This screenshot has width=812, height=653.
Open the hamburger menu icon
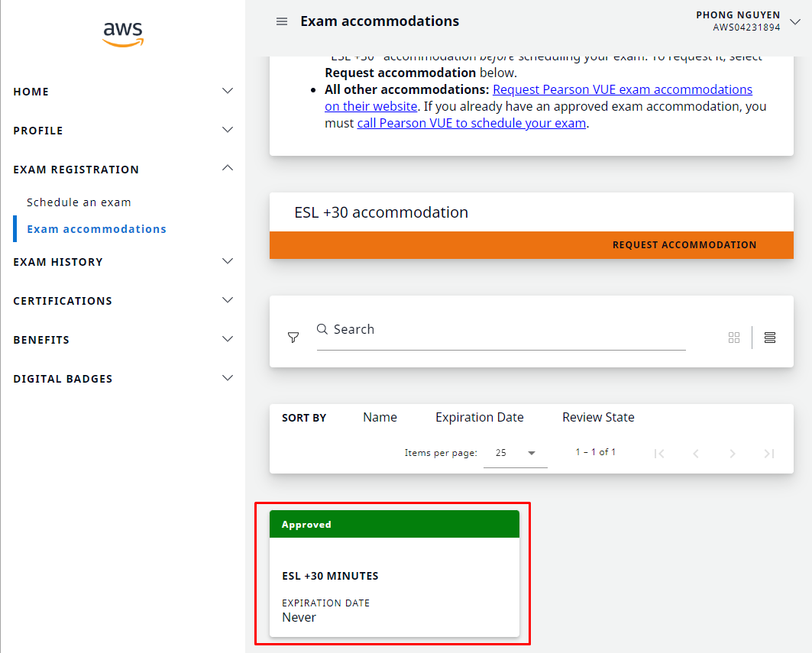[x=282, y=21]
